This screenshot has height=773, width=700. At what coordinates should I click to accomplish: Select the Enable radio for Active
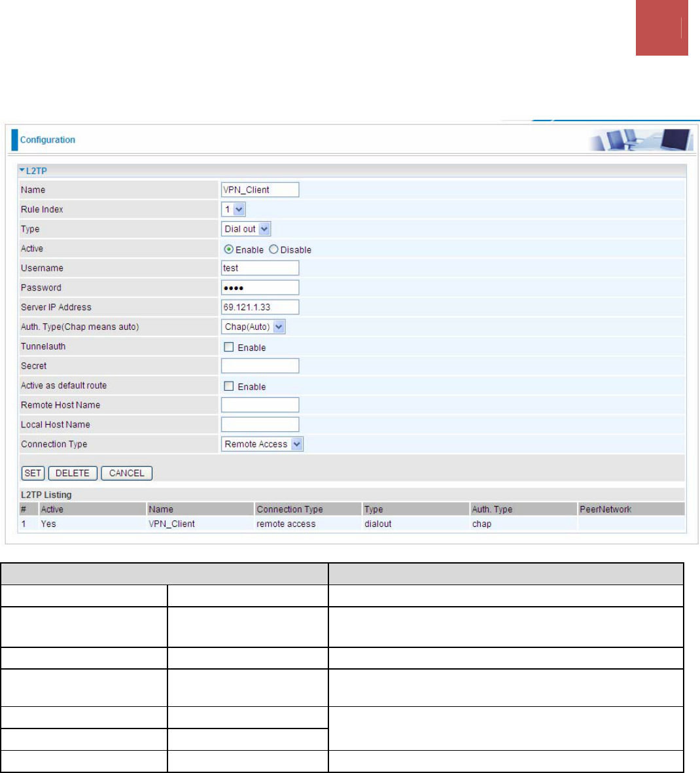(228, 249)
